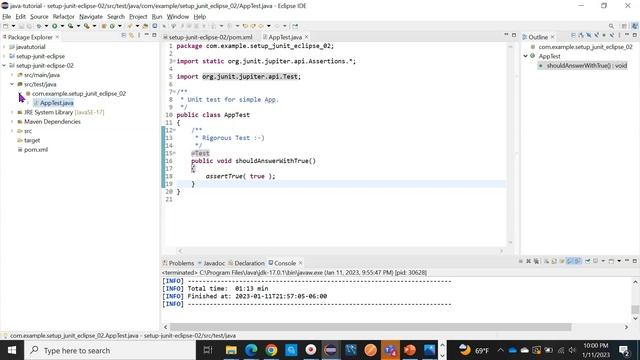
Task: Open the File menu
Action: pos(7,17)
